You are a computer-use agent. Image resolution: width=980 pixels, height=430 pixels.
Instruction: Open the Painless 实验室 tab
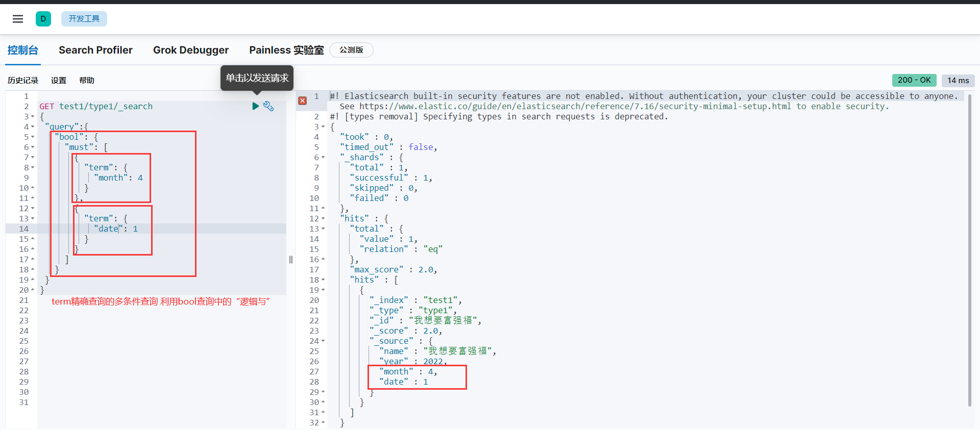click(286, 50)
